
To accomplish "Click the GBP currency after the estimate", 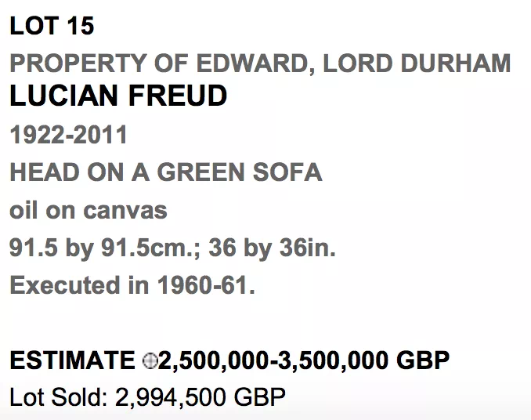I will point(423,360).
